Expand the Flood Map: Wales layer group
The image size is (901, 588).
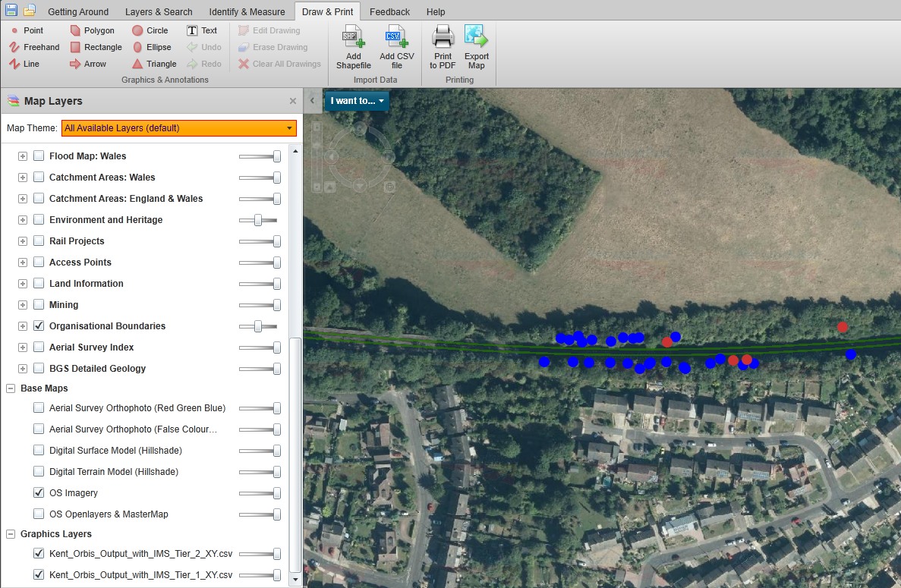click(x=22, y=156)
